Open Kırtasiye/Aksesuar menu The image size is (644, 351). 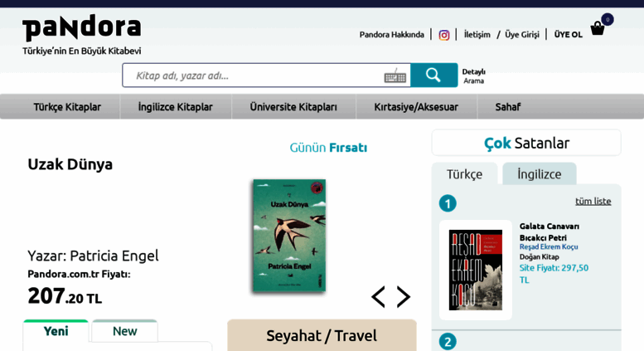click(416, 107)
